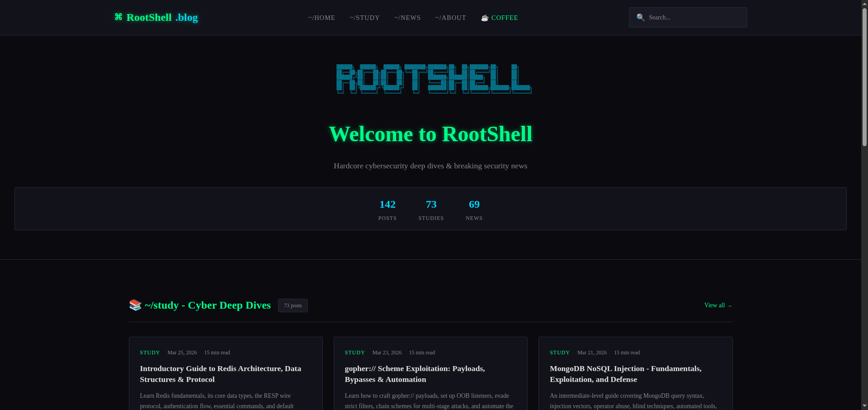Open the Redis Architecture article

(x=220, y=374)
